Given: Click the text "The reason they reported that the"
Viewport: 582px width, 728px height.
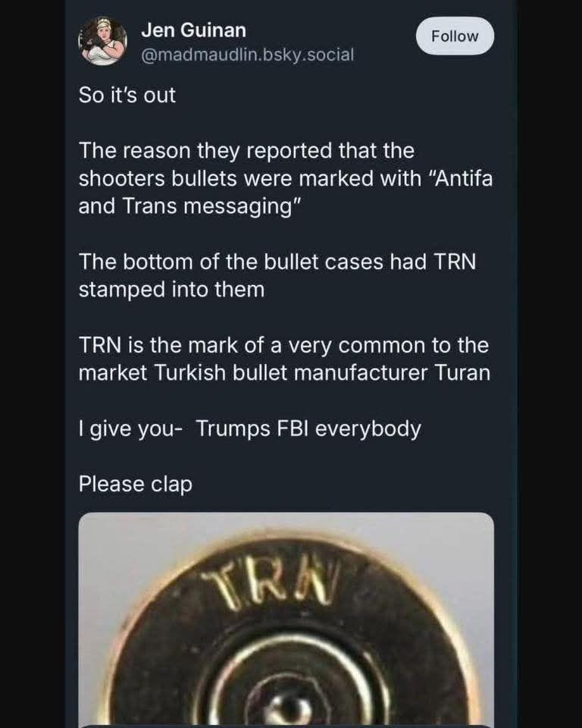Looking at the screenshot, I should click(x=246, y=151).
